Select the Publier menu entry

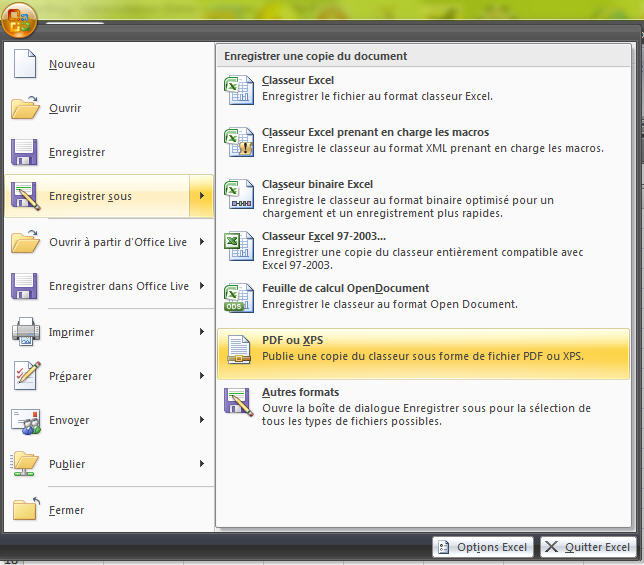(x=109, y=464)
